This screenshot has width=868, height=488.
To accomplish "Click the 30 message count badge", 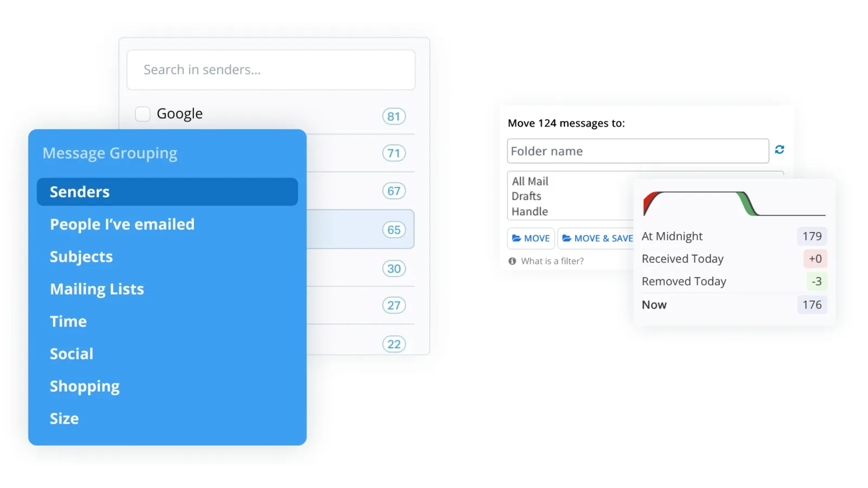I will (x=394, y=268).
